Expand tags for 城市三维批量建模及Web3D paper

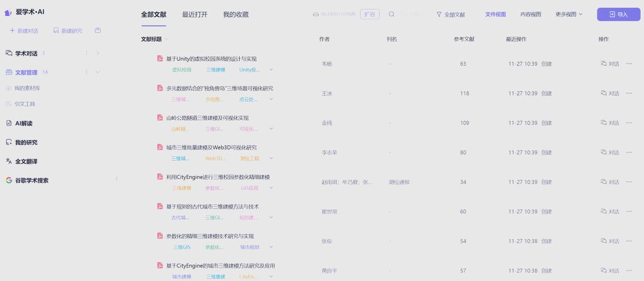point(271,158)
